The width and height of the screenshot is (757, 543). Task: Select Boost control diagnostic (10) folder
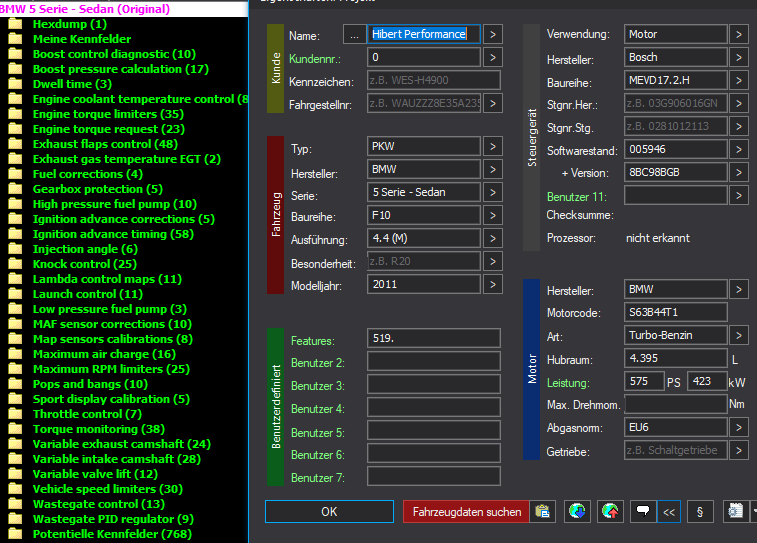(x=114, y=54)
